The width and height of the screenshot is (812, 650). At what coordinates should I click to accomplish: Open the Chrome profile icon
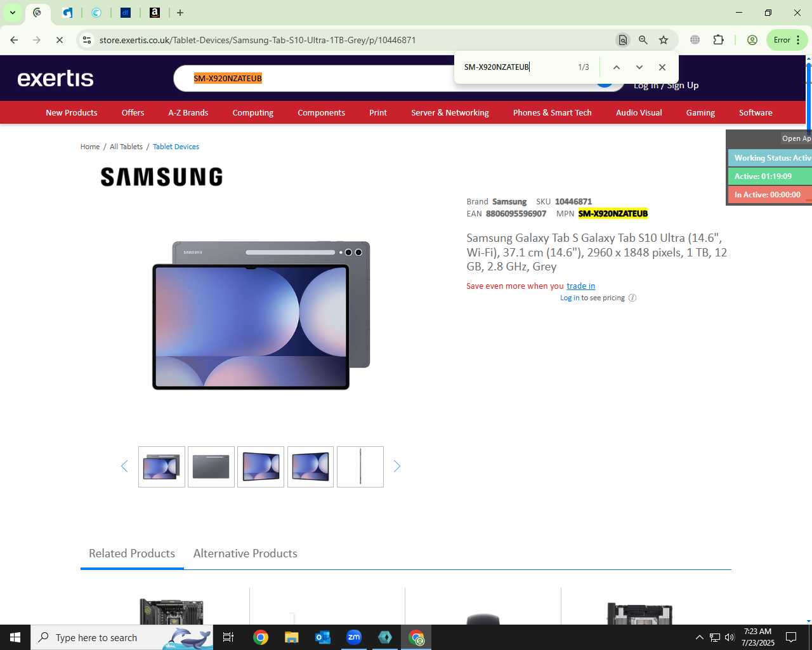click(752, 40)
